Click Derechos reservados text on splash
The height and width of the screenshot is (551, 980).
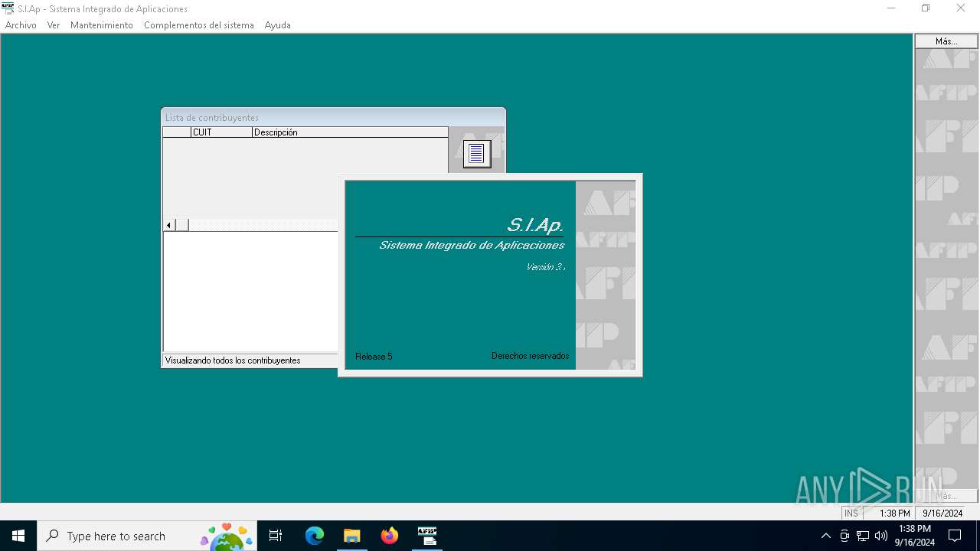[530, 356]
